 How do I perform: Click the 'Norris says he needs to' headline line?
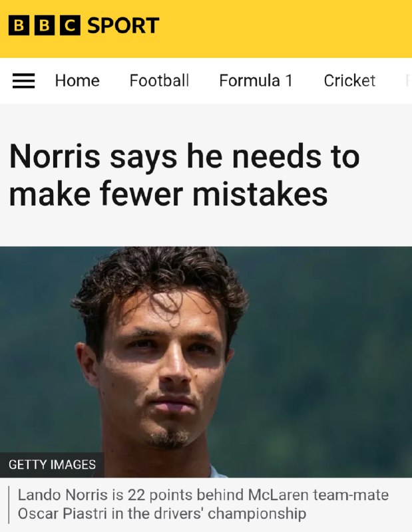click(184, 157)
